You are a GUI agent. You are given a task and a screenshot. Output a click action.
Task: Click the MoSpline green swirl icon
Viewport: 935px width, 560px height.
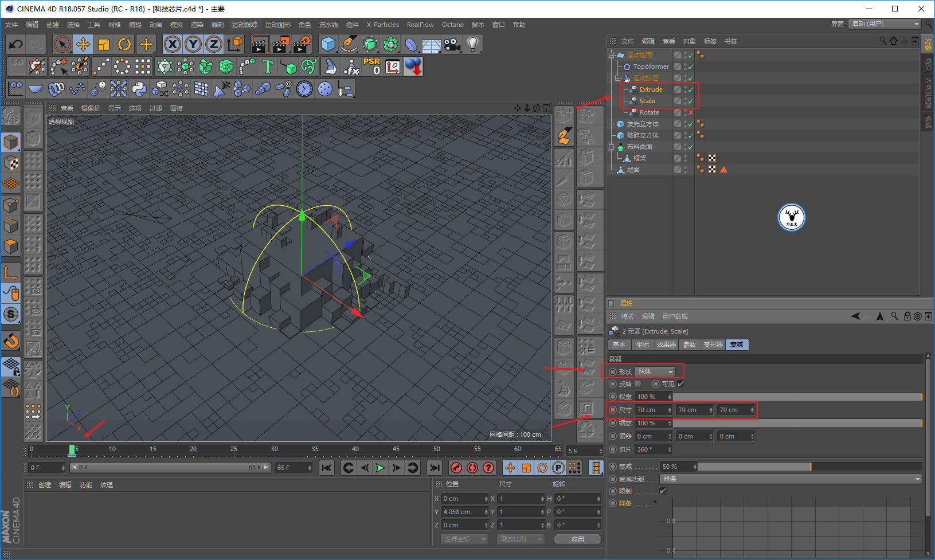pyautogui.click(x=309, y=66)
